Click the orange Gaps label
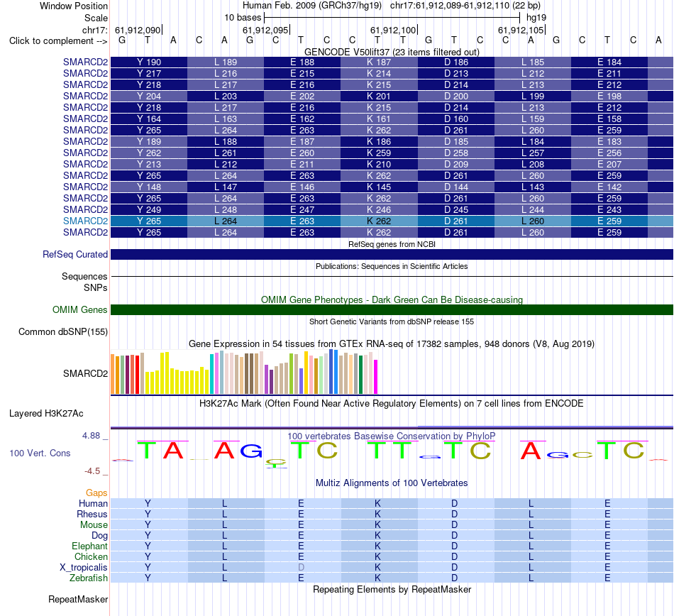674x616 pixels. coord(96,493)
